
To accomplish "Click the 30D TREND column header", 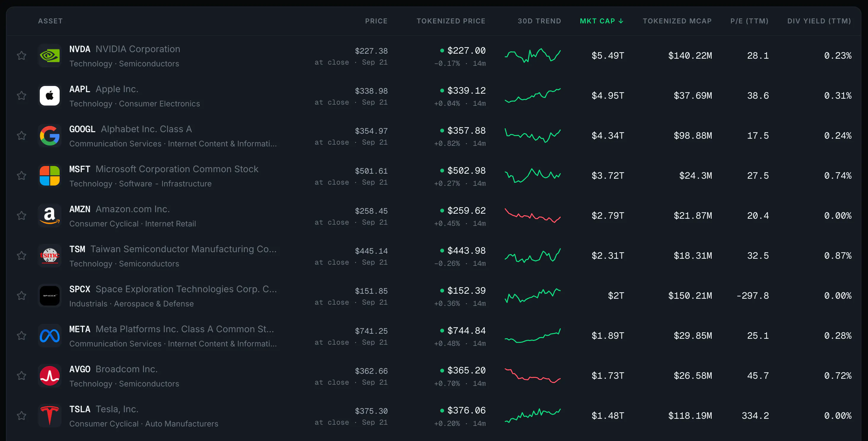I will pyautogui.click(x=539, y=21).
